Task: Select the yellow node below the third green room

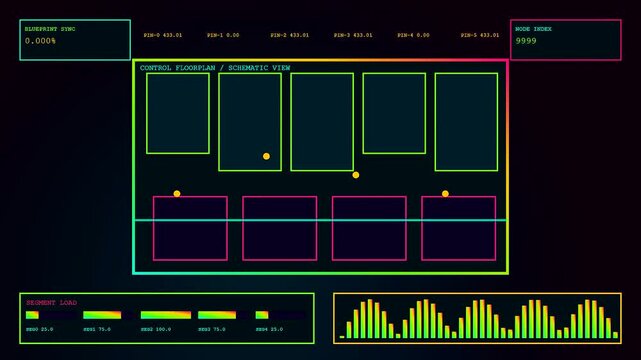Action: [356, 175]
